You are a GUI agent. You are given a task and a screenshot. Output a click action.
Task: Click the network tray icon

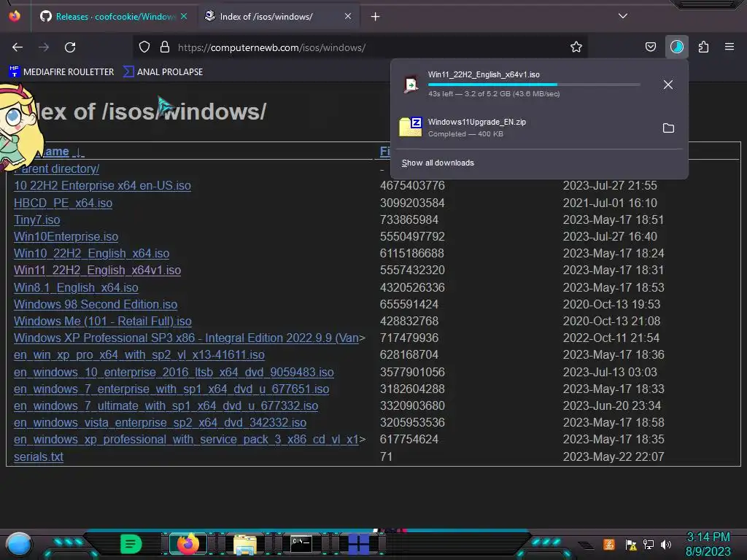tap(648, 544)
